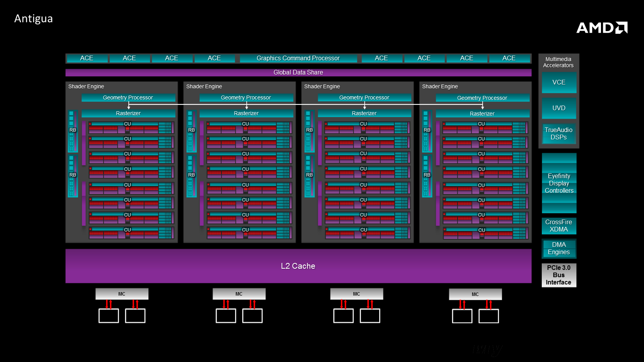The width and height of the screenshot is (644, 362).
Task: Click the TrueAudio DSPs block
Action: pyautogui.click(x=559, y=134)
